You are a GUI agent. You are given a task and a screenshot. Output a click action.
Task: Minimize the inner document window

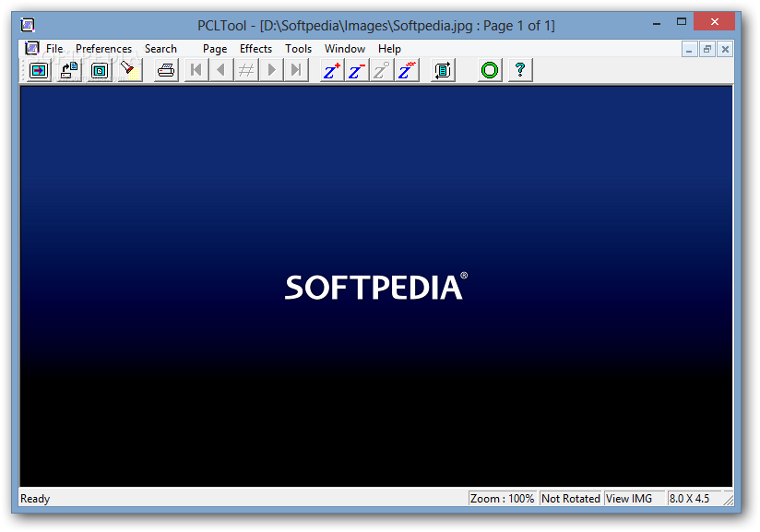coord(689,49)
